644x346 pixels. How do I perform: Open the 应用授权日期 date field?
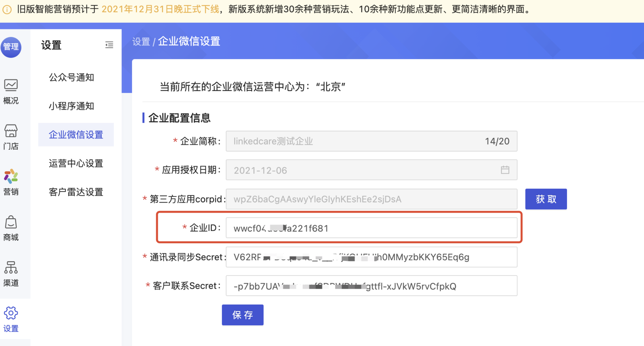[x=371, y=170]
